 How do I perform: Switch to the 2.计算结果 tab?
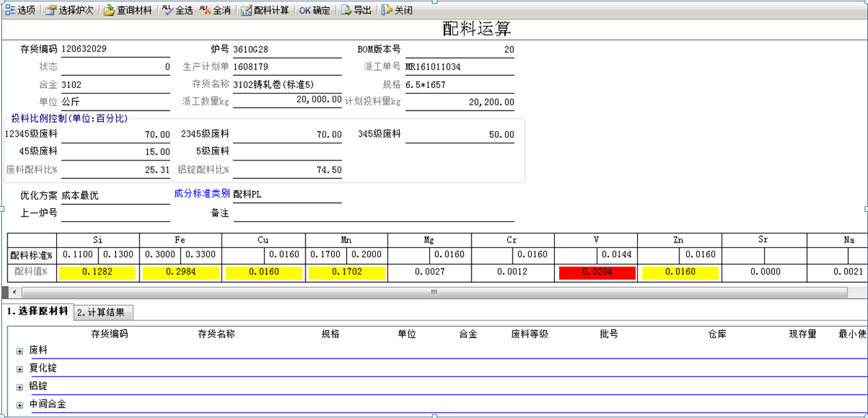click(x=103, y=313)
